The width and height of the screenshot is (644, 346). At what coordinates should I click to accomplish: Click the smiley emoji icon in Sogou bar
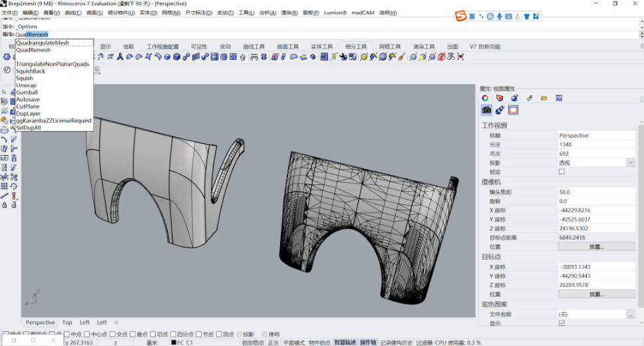coord(490,17)
